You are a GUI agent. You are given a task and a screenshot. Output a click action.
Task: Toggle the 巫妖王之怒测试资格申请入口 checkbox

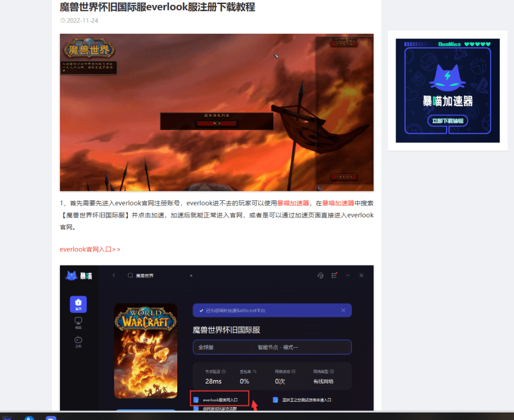click(276, 399)
